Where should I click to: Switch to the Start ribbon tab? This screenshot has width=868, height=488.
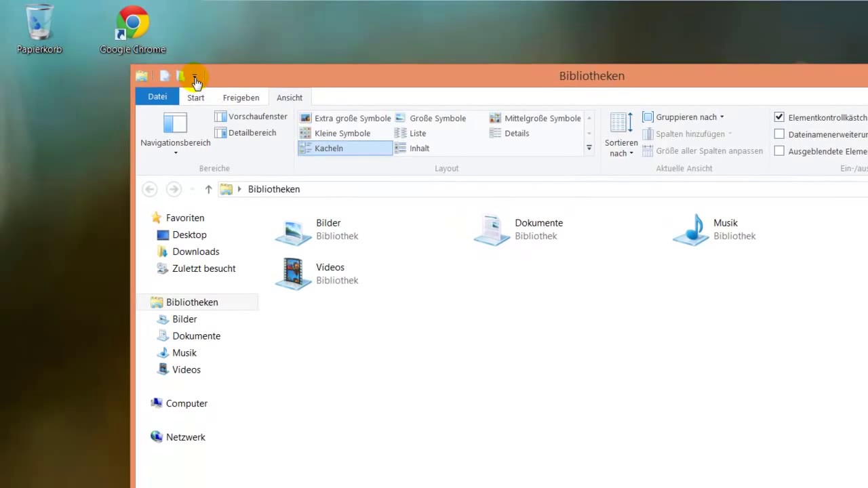195,98
